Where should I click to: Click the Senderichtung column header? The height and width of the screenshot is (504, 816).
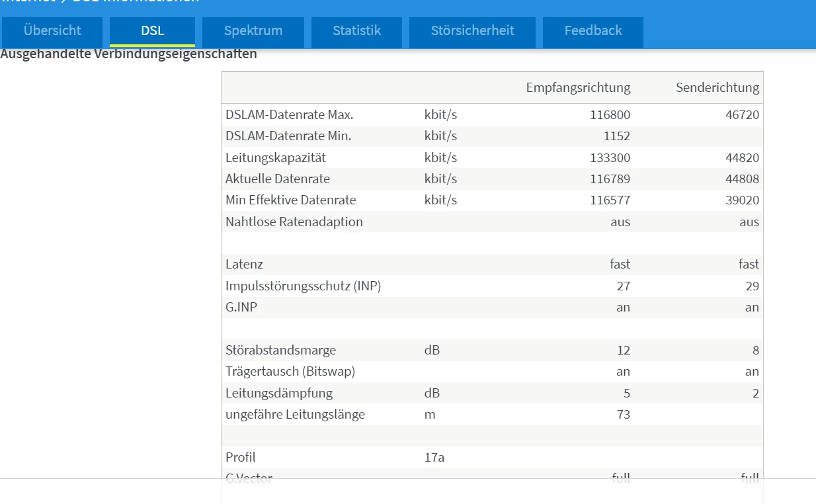coord(717,87)
